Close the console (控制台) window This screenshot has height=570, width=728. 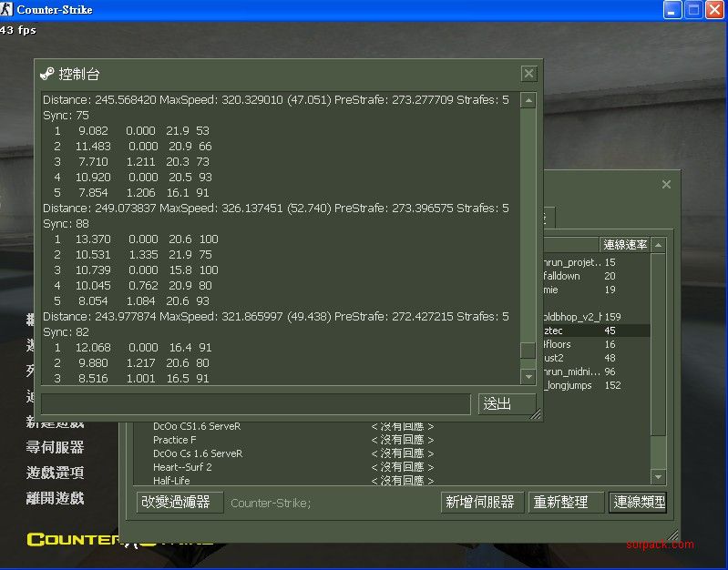[528, 74]
